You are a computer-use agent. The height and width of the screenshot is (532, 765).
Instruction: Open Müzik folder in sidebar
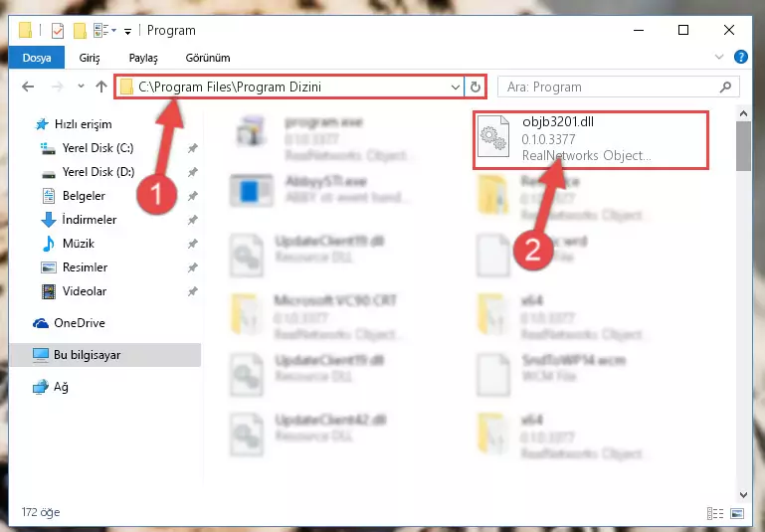78,244
